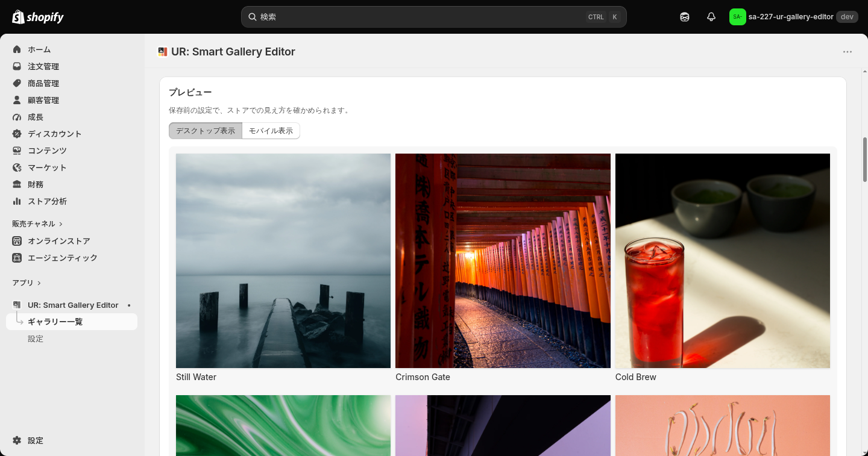Click the Shopify logo

click(38, 17)
